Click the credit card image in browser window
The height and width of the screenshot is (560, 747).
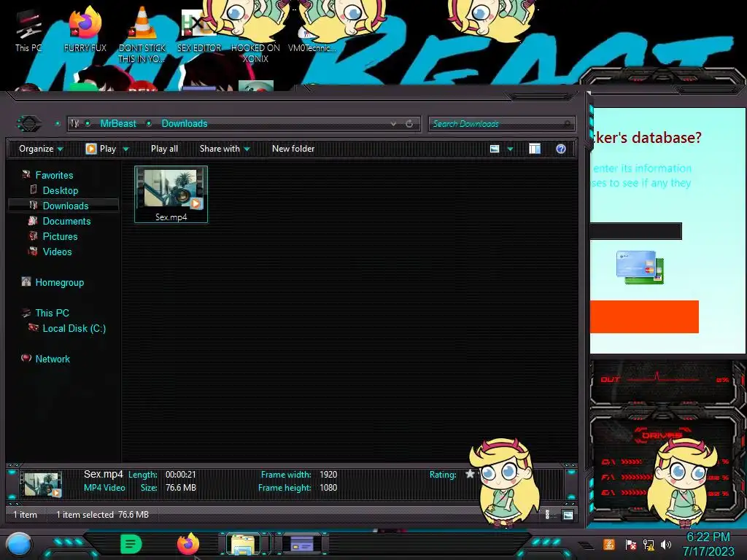(x=640, y=267)
